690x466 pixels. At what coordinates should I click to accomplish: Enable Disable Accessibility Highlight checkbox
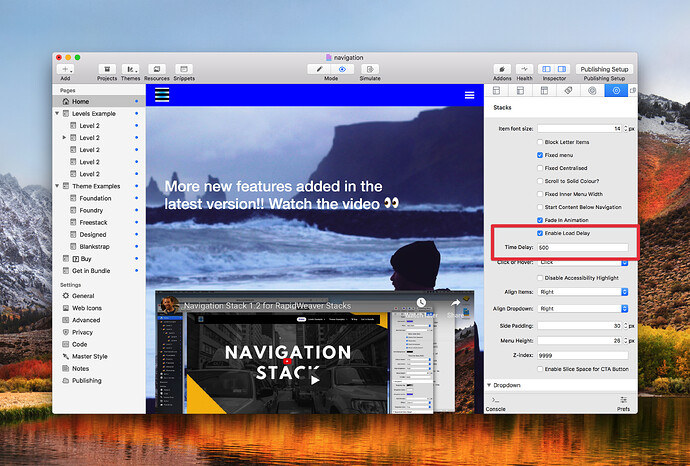coord(540,278)
